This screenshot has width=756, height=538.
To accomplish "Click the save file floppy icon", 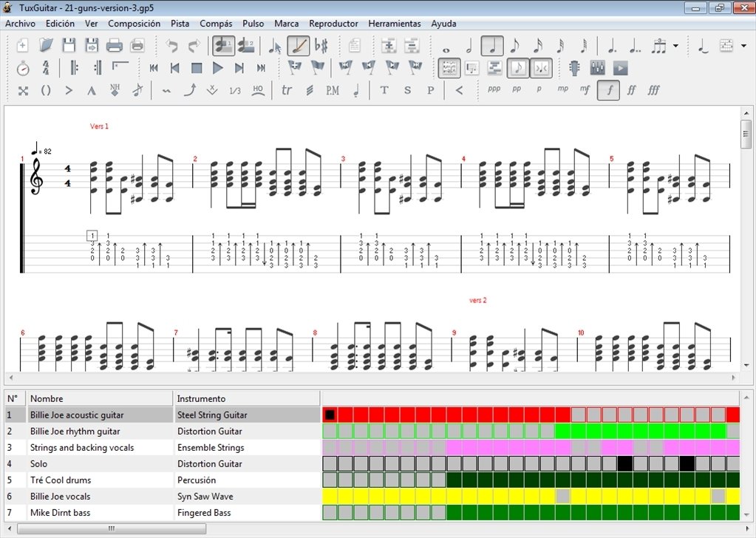I will coord(69,46).
